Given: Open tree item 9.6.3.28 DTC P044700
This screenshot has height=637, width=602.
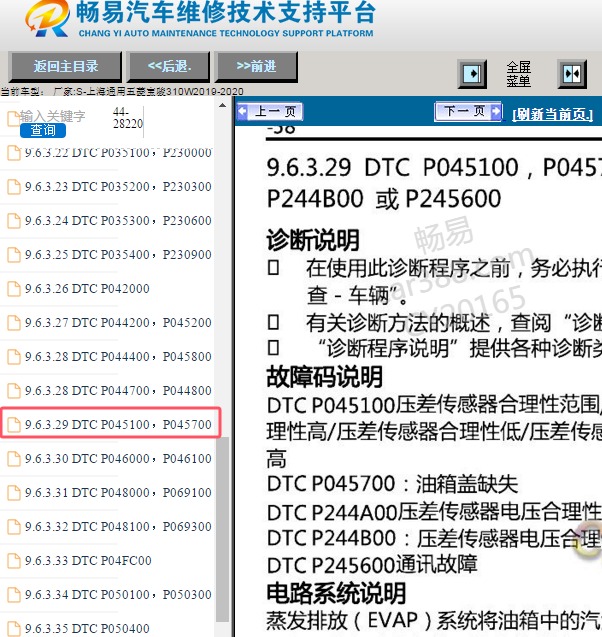Looking at the screenshot, I should pyautogui.click(x=118, y=390).
